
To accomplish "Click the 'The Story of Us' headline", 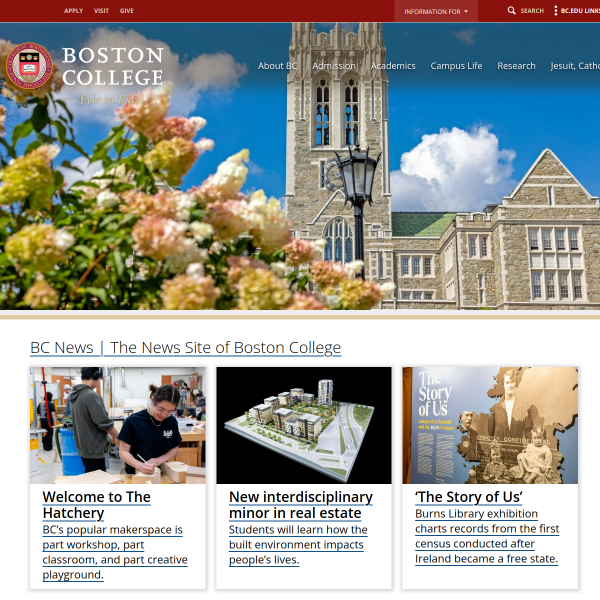I will tap(469, 497).
